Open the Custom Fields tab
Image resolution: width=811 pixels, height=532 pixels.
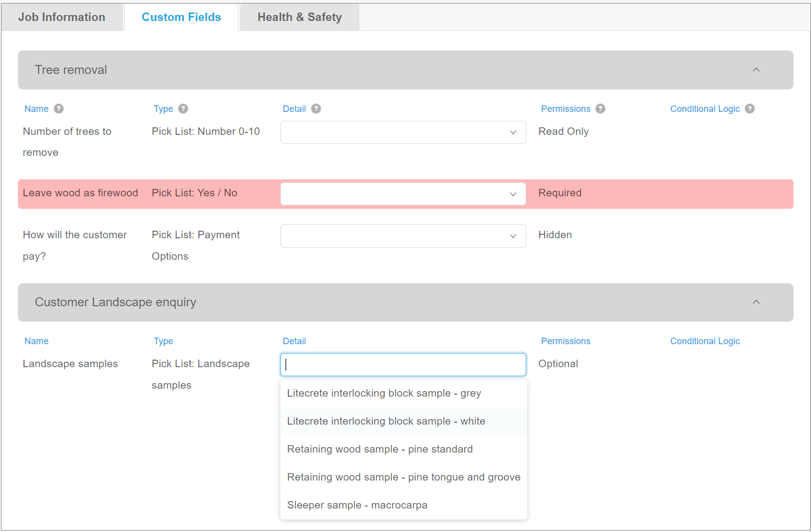click(181, 16)
